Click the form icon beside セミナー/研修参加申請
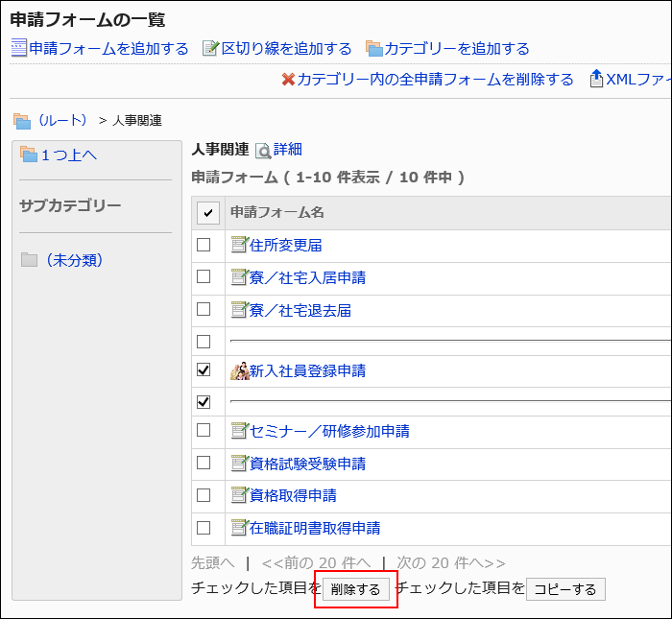Viewport: 672px width, 619px height. 240,431
